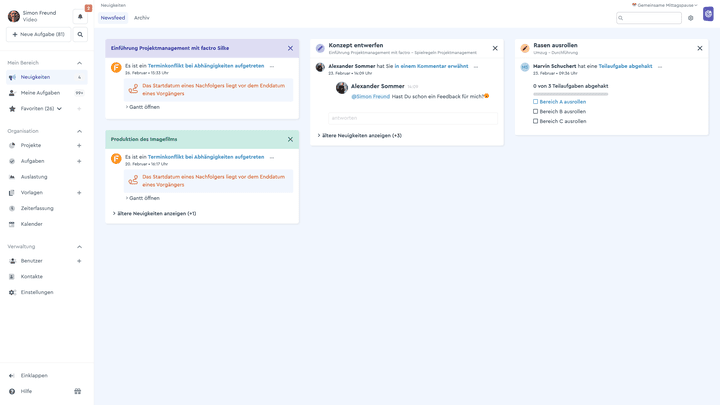Click the sidebar search magnifier button
The image size is (720, 405).
pyautogui.click(x=80, y=34)
